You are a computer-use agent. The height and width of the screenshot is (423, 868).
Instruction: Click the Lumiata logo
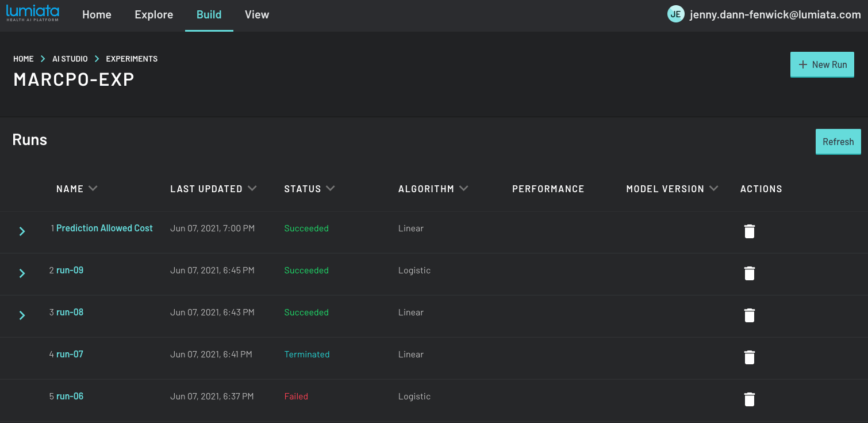coord(33,13)
